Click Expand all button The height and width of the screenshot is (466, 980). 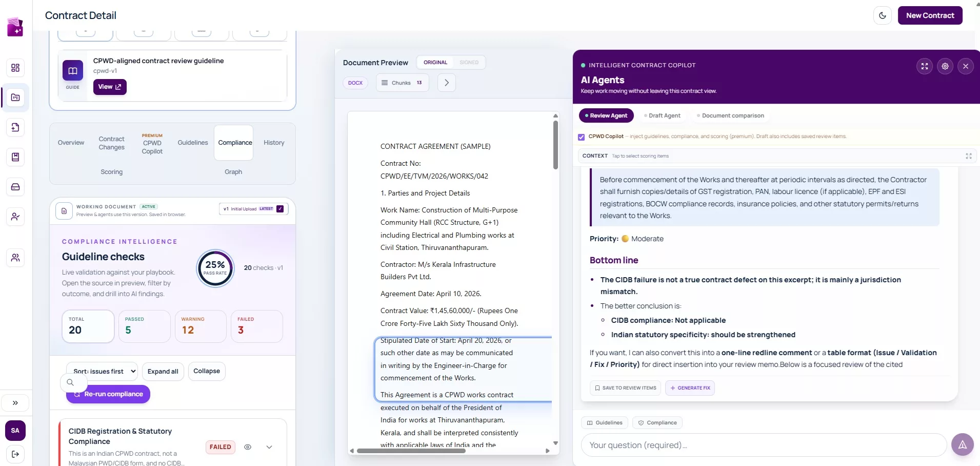click(163, 372)
